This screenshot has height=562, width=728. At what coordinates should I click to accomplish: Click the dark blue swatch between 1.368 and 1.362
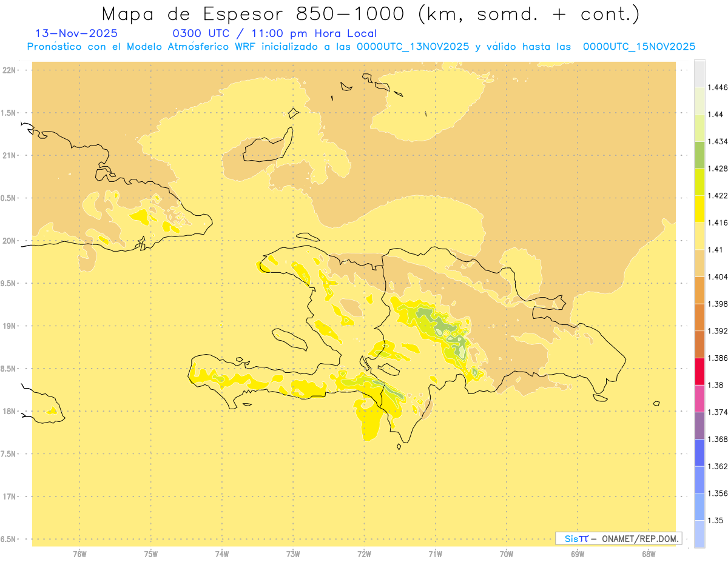699,453
